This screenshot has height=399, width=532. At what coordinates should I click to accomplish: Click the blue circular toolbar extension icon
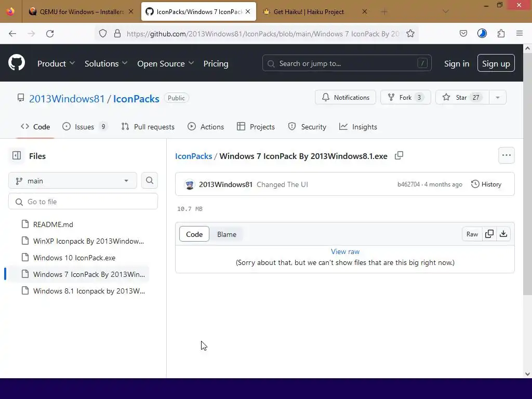coord(482,34)
